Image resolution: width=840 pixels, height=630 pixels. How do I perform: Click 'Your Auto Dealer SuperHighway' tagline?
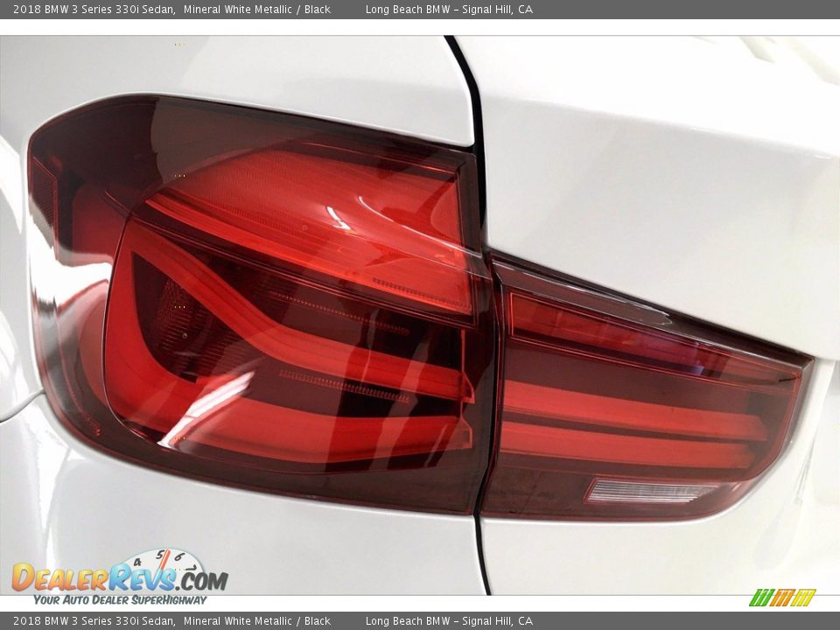click(x=120, y=600)
